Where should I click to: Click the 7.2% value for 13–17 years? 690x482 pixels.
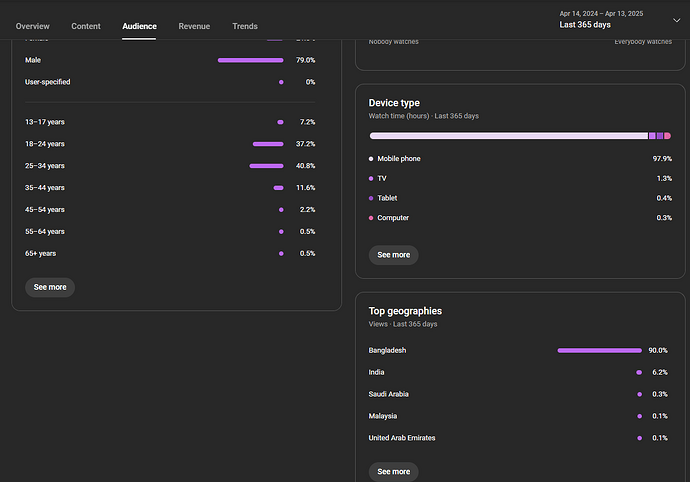(x=307, y=122)
